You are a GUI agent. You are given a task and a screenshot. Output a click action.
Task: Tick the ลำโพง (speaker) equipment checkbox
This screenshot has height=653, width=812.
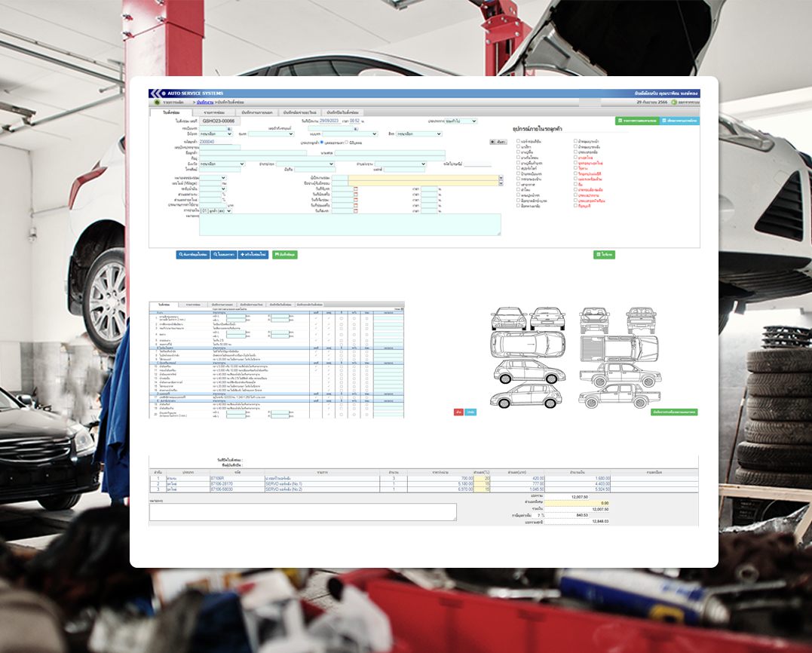(x=518, y=189)
